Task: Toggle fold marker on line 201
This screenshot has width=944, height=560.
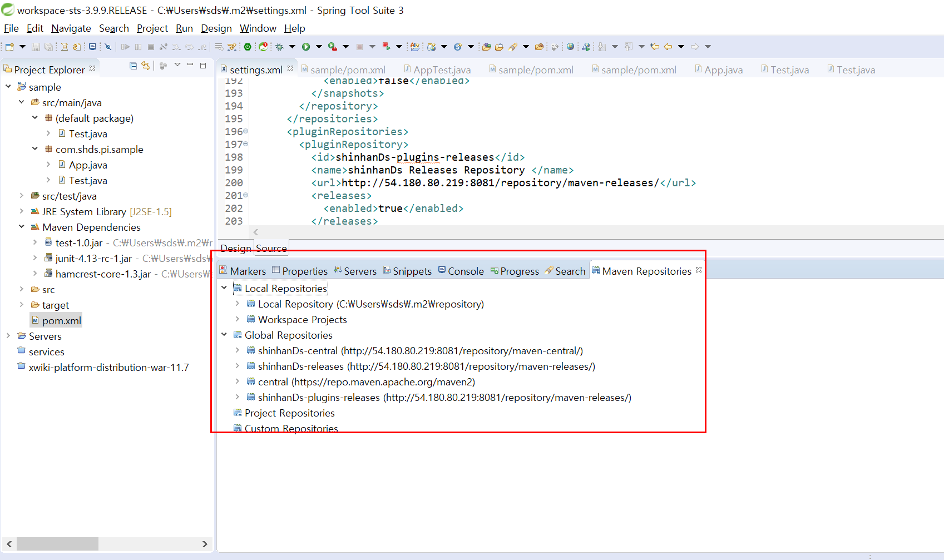Action: click(x=246, y=195)
